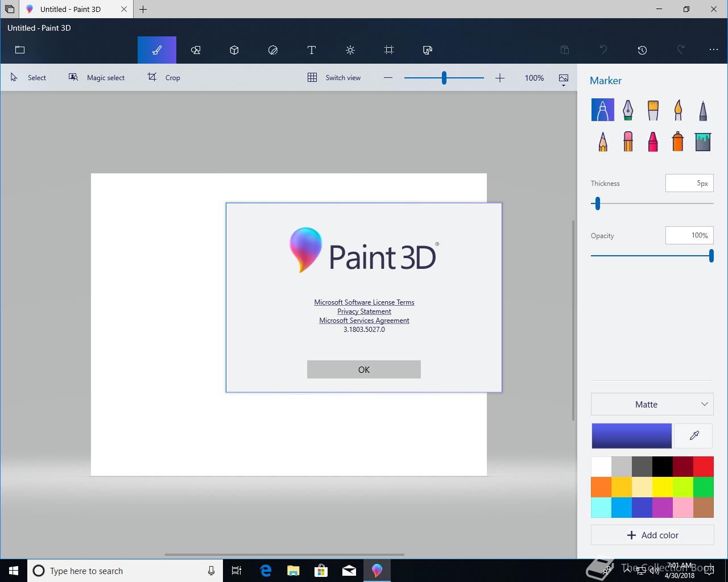This screenshot has height=582, width=728.
Task: Select the Eraser tool
Action: point(628,142)
